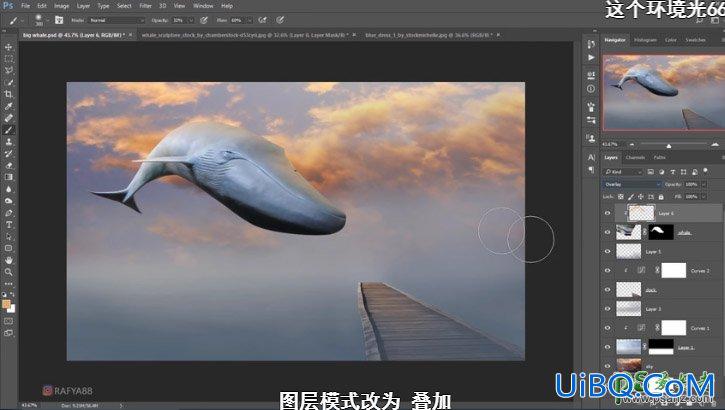The width and height of the screenshot is (725, 410).
Task: Lock transparent pixels in Layers panel
Action: (621, 197)
